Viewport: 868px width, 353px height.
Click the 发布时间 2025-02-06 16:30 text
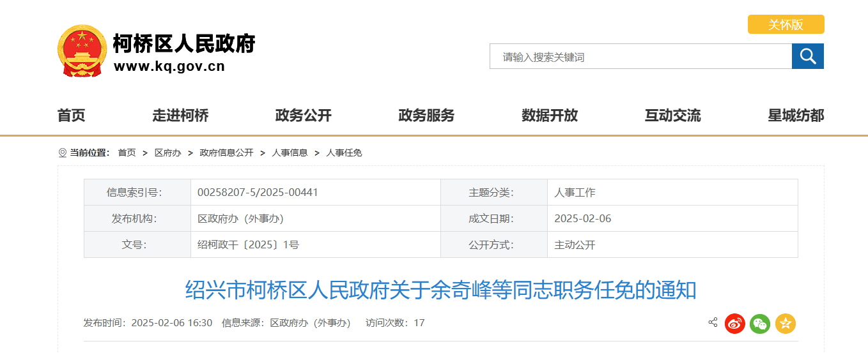coord(148,323)
